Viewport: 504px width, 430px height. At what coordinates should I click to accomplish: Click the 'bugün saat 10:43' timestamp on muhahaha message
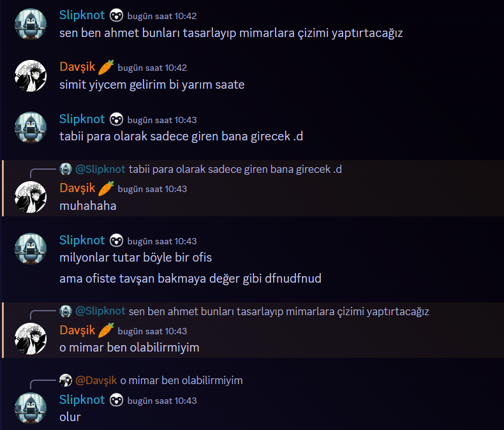[x=152, y=189]
